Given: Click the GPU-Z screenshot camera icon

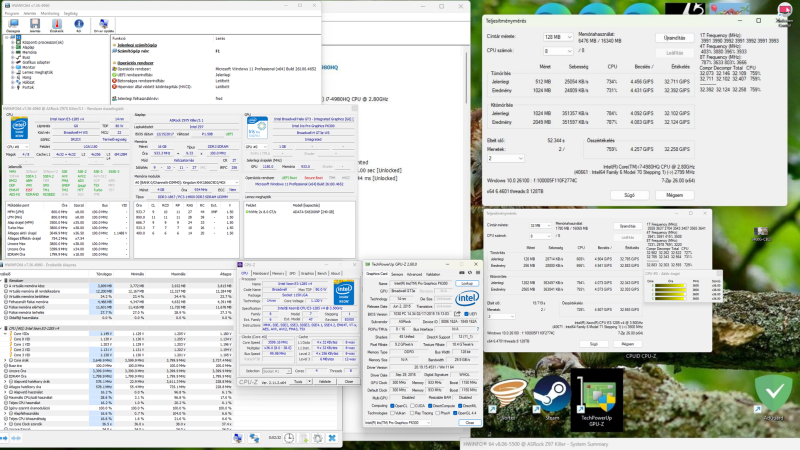Looking at the screenshot, I should click(x=461, y=272).
